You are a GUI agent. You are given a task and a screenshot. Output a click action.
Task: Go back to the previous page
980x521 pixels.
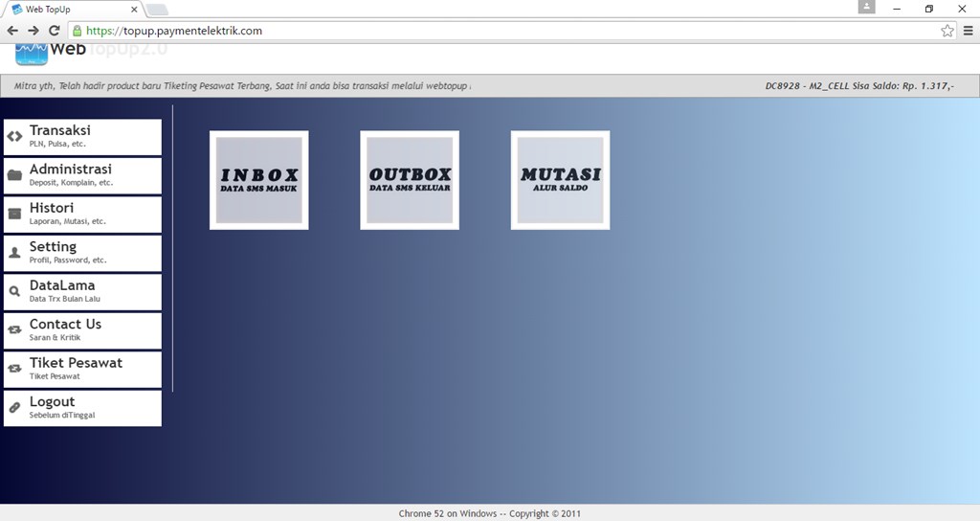12,31
